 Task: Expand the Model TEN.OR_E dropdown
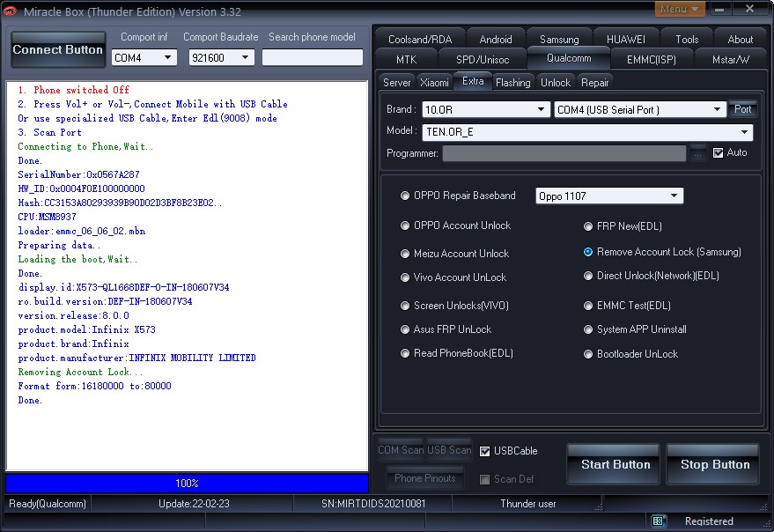point(587,132)
